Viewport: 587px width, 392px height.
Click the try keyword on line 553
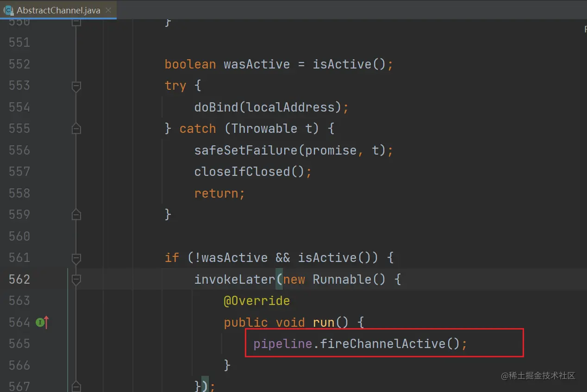pos(175,86)
